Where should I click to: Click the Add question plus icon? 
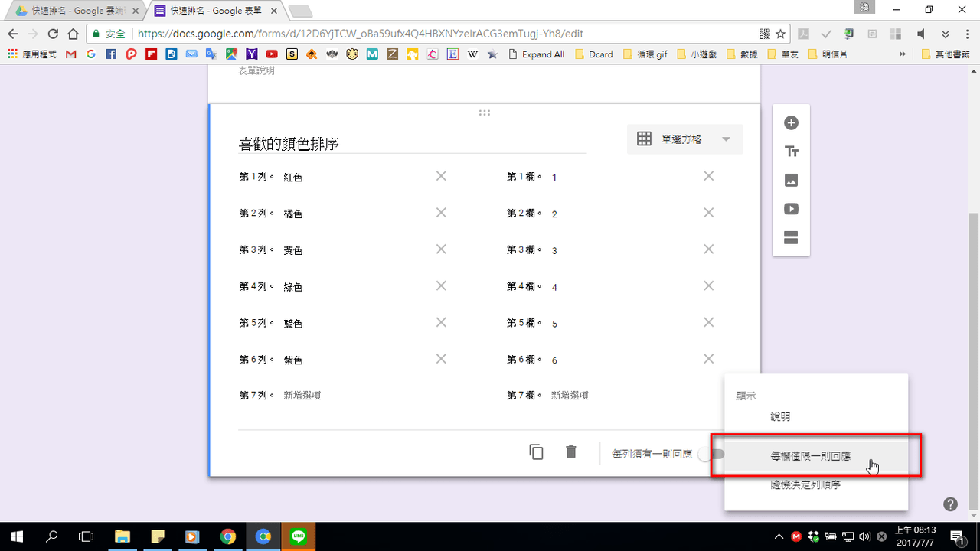(x=791, y=122)
